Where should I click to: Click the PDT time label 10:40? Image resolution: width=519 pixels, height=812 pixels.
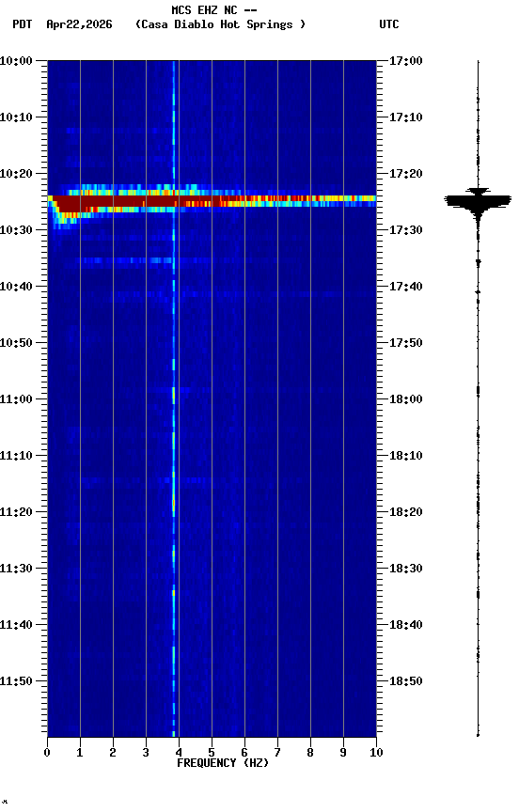(16, 287)
